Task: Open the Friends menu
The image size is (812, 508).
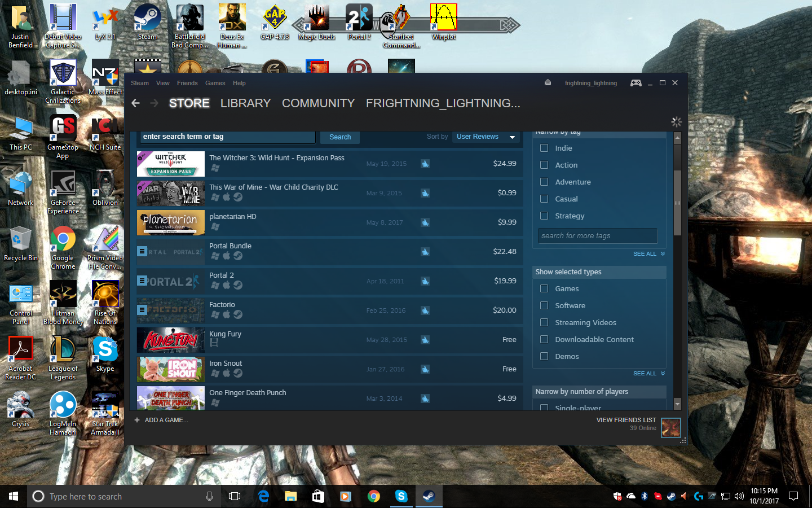Action: tap(187, 83)
